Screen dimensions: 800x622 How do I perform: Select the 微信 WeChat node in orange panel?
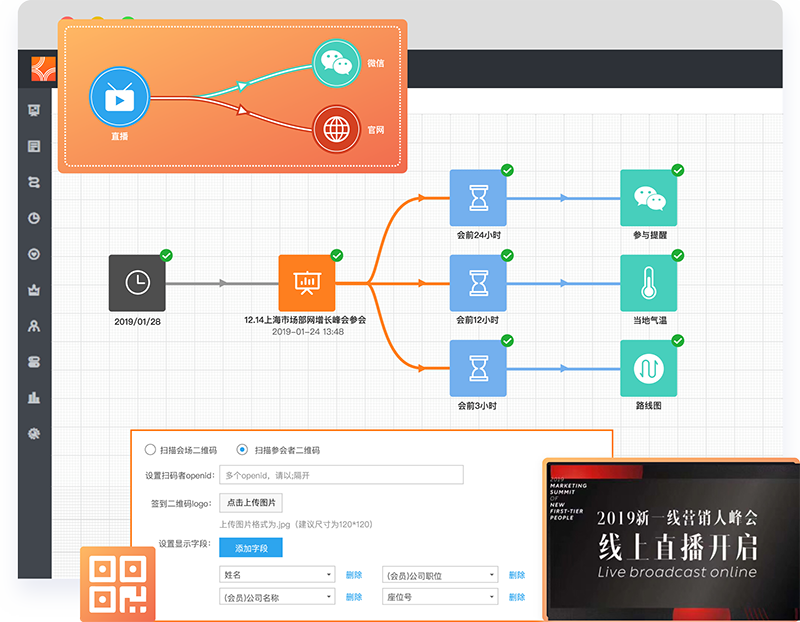pyautogui.click(x=342, y=65)
